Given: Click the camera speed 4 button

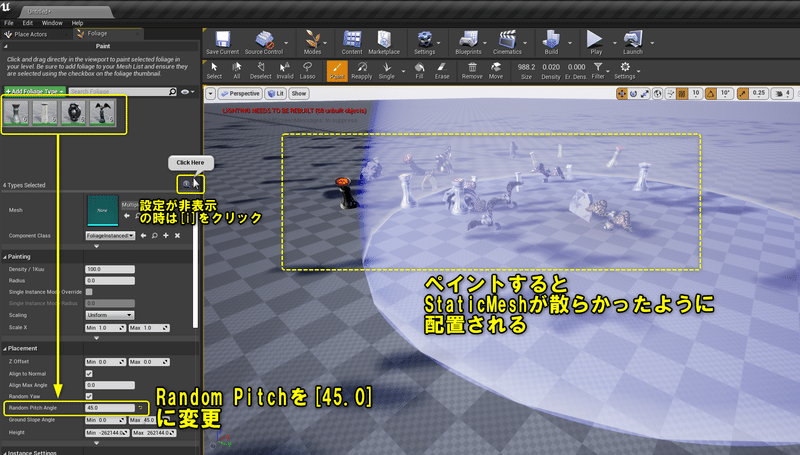Looking at the screenshot, I should coord(783,93).
